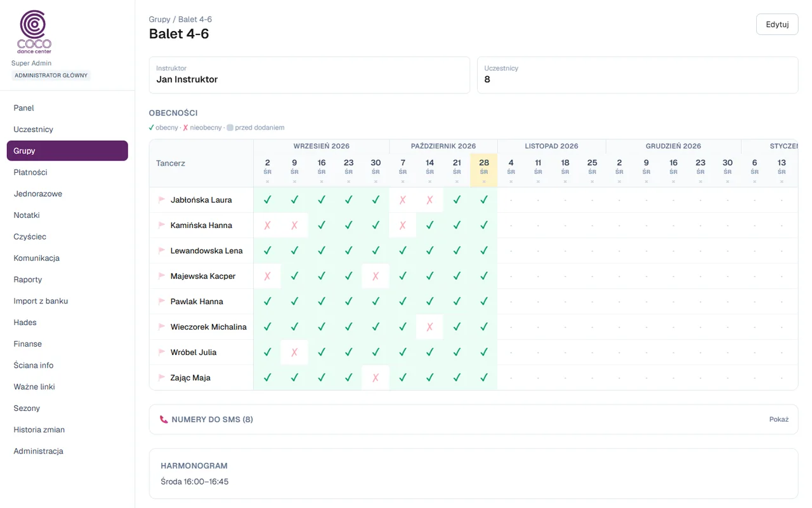Click the Administrator Główny role badge
The image size is (812, 508).
pyautogui.click(x=51, y=76)
